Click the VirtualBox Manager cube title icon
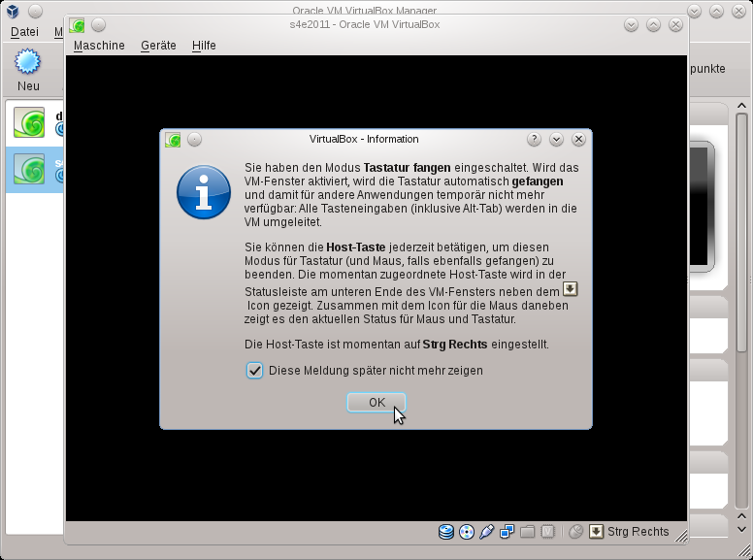The image size is (753, 560). [13, 11]
